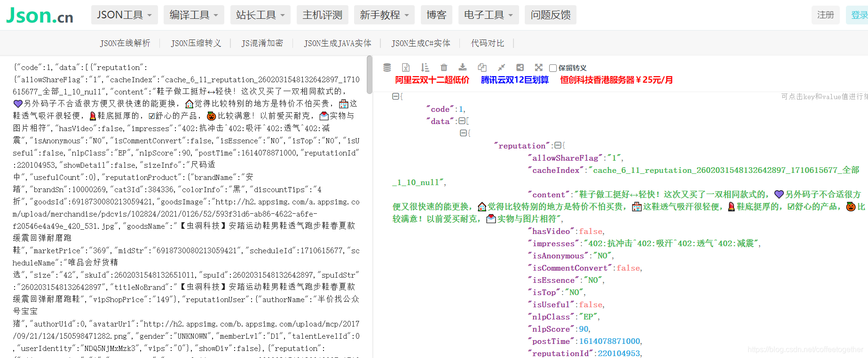868x358 pixels.
Task: Collapse the root object node
Action: (x=395, y=96)
